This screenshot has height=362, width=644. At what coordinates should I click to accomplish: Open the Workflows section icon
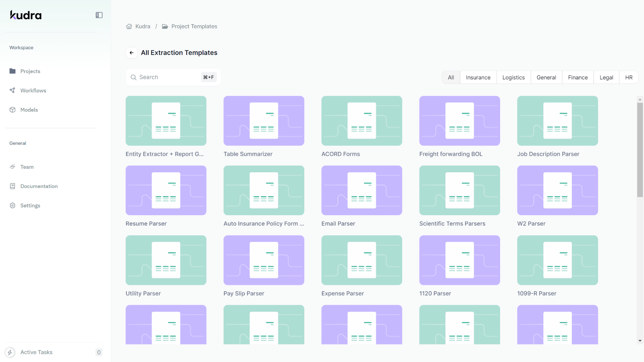[x=13, y=90]
